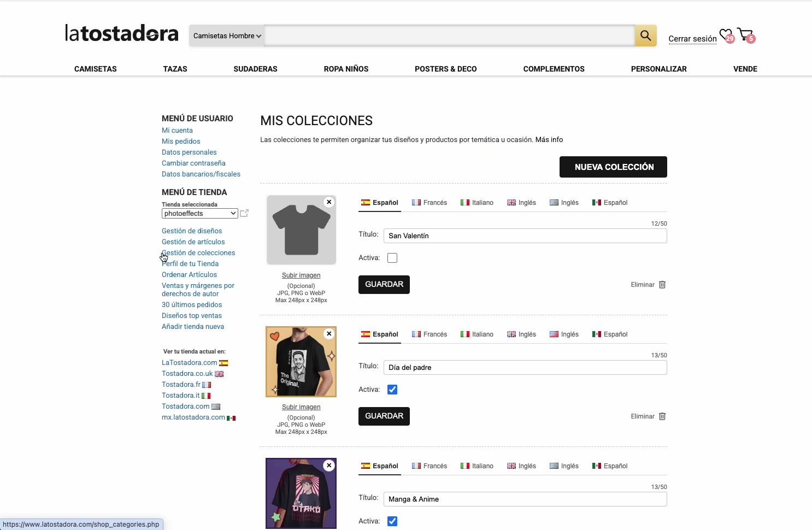Open the shopping cart icon with 5 items
Image resolution: width=812 pixels, height=530 pixels.
[x=745, y=34]
